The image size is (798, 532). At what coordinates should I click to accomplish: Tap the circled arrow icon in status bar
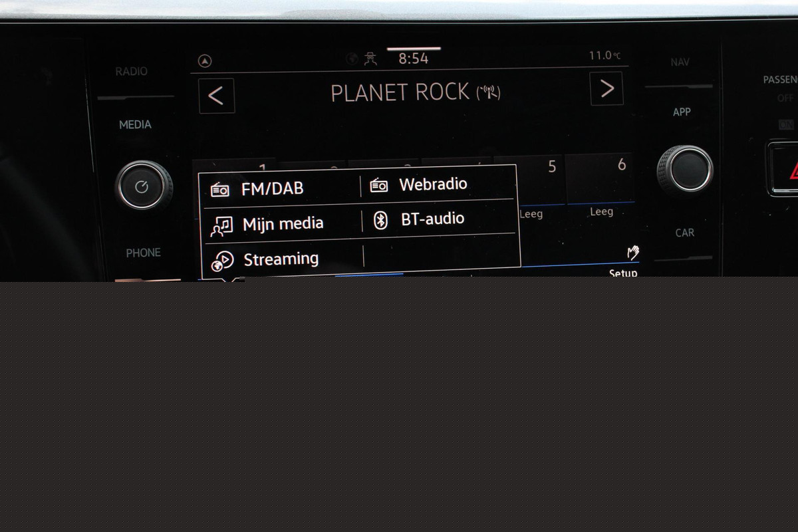tap(205, 61)
